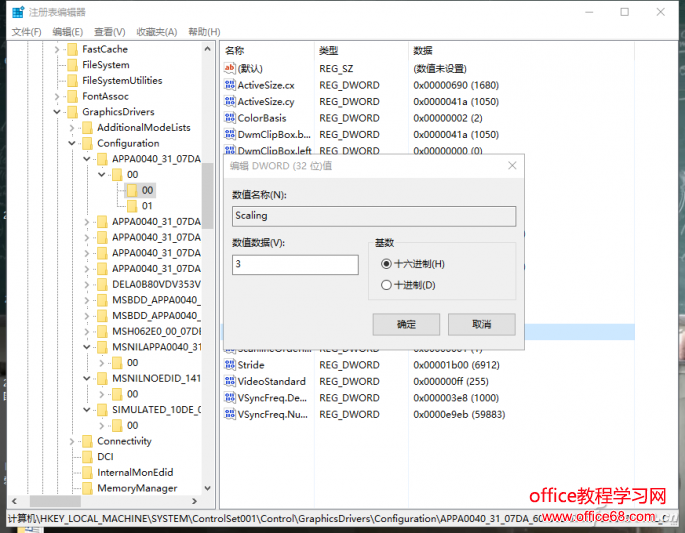Click the AdditionalModeLists folder icon

88,128
